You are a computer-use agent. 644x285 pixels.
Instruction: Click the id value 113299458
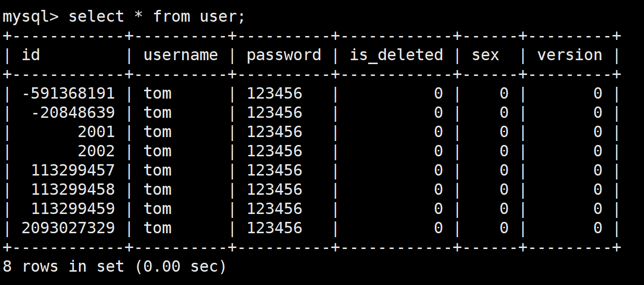(73, 189)
